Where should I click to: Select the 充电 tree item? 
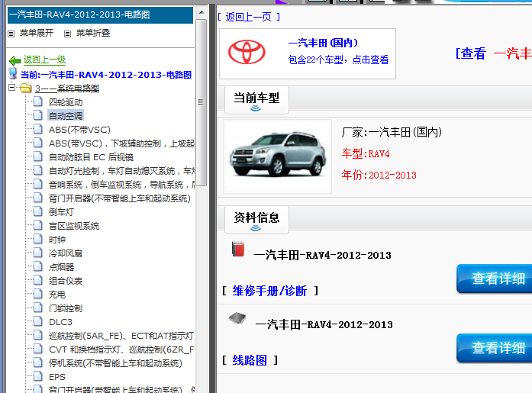point(57,295)
